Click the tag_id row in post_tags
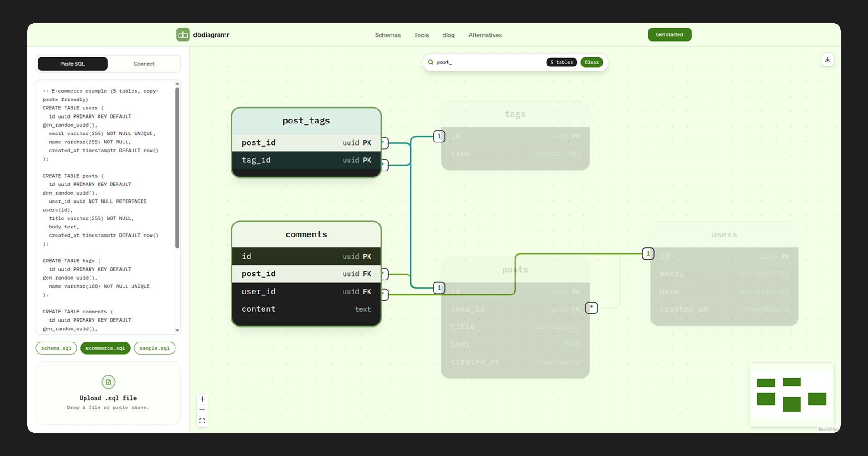The width and height of the screenshot is (868, 456). coord(306,160)
